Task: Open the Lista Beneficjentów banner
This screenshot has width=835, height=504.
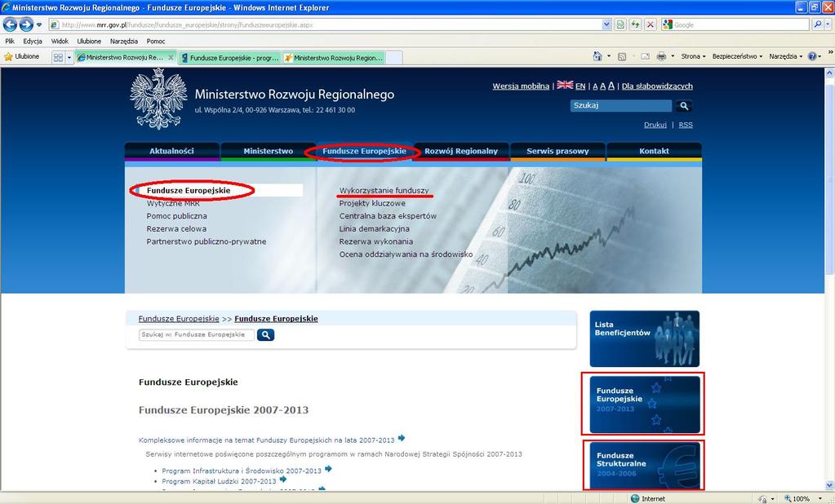Action: (644, 338)
